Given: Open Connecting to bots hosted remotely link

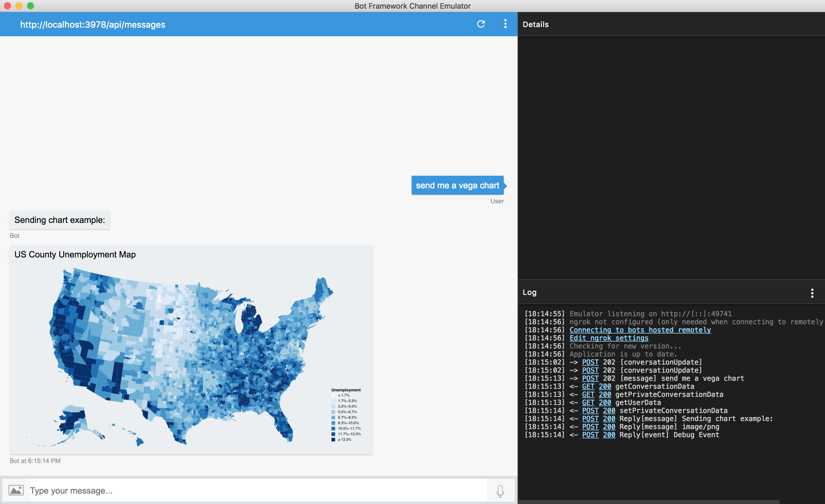Looking at the screenshot, I should (x=640, y=330).
